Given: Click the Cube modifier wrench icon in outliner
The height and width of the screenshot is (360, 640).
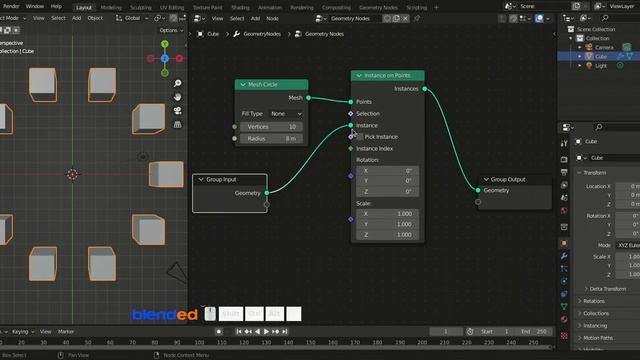Looking at the screenshot, I should pyautogui.click(x=621, y=56).
